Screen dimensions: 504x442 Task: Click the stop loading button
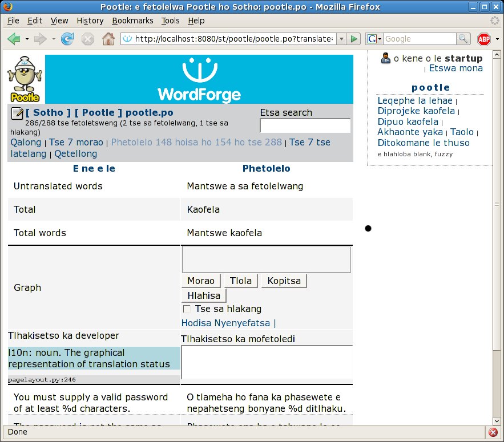click(x=87, y=39)
